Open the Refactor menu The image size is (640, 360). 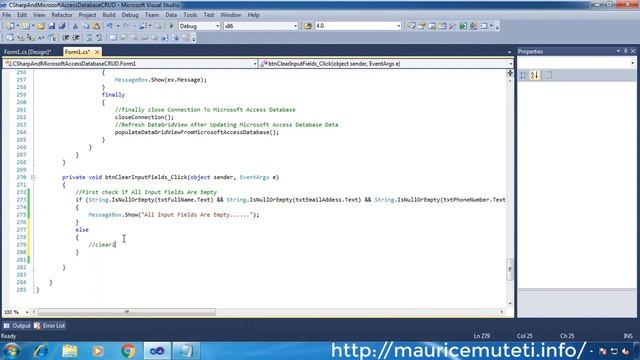(62, 15)
